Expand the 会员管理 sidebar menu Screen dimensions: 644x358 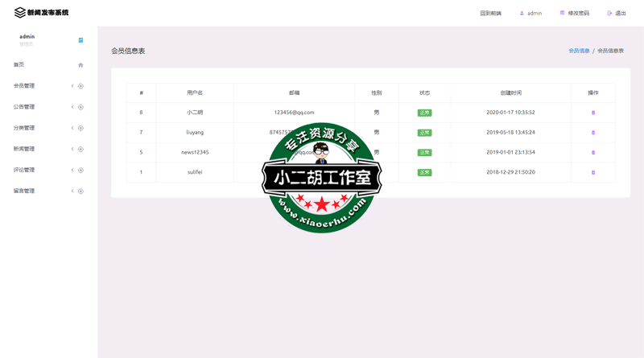click(x=24, y=86)
